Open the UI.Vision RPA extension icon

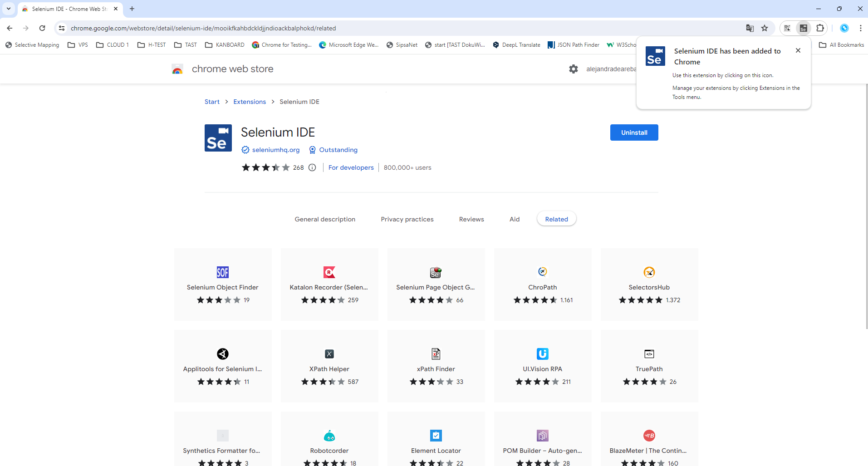[542, 353]
